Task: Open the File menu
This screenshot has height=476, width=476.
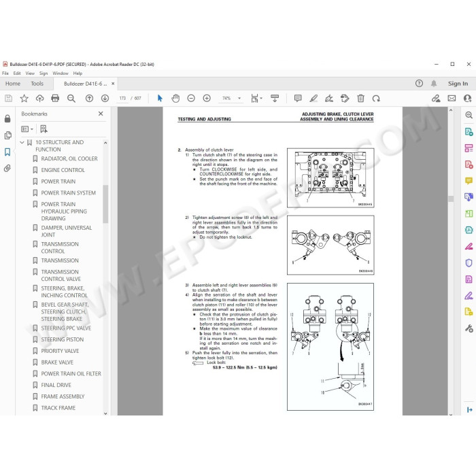Action: click(x=5, y=73)
